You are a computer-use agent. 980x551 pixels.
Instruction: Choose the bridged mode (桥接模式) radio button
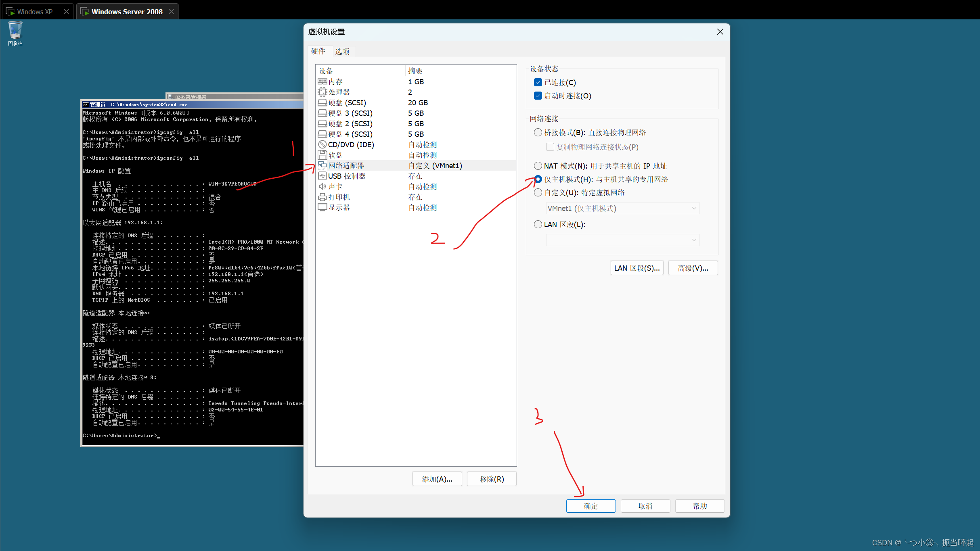[x=538, y=133]
